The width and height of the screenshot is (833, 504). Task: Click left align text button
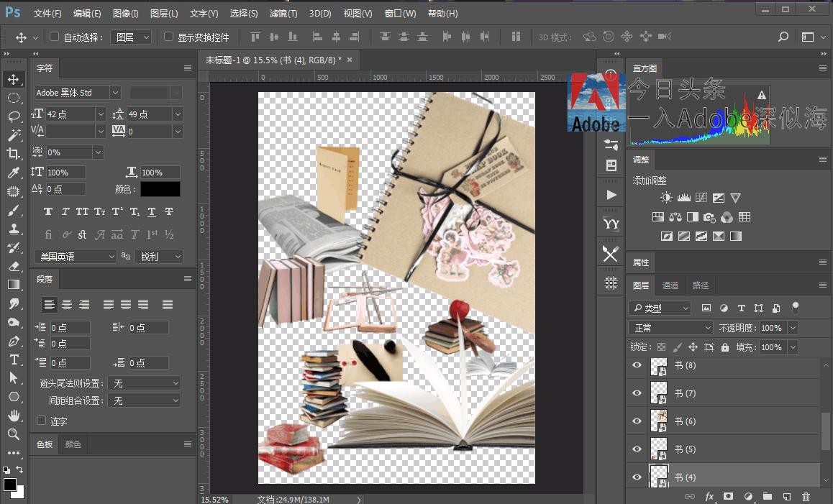(49, 305)
